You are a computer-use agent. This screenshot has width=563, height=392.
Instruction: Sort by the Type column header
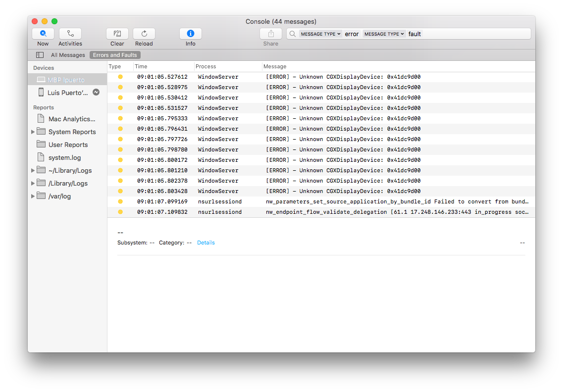tap(120, 66)
